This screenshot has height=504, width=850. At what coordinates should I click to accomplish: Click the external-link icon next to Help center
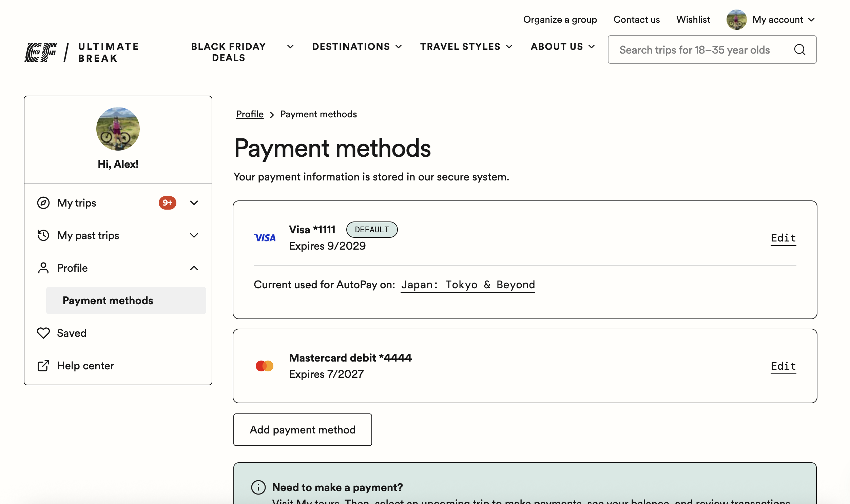click(43, 365)
